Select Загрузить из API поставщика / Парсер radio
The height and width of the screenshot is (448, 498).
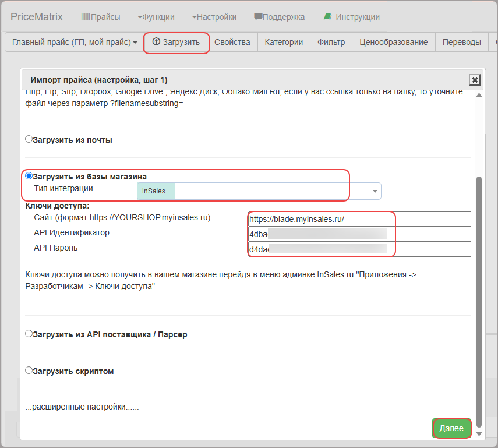(29, 334)
